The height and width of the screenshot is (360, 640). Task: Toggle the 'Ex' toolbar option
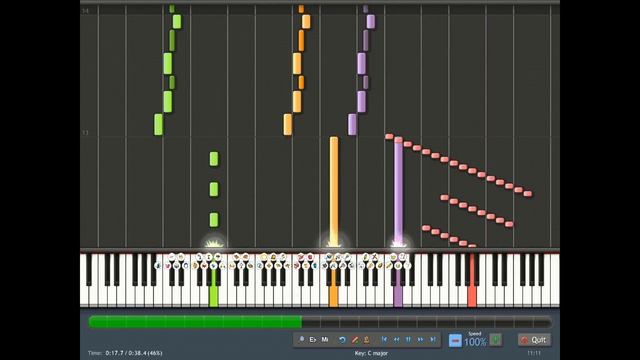point(313,340)
